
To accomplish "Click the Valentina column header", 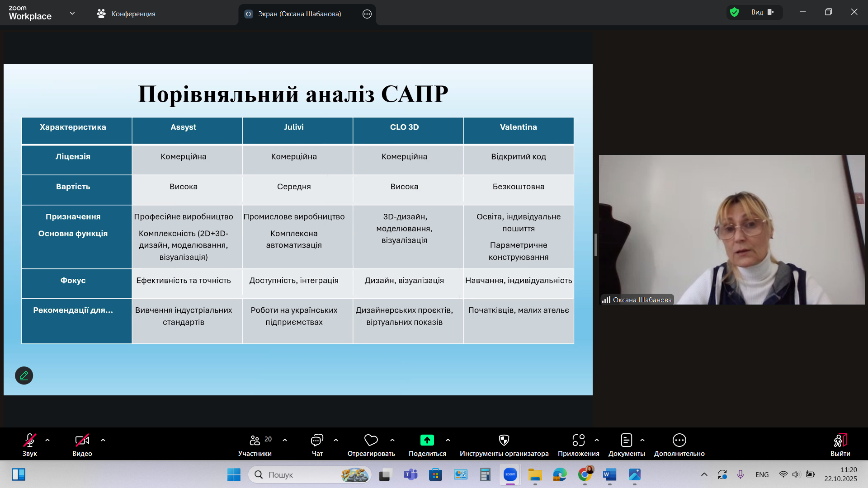I will pyautogui.click(x=519, y=131).
